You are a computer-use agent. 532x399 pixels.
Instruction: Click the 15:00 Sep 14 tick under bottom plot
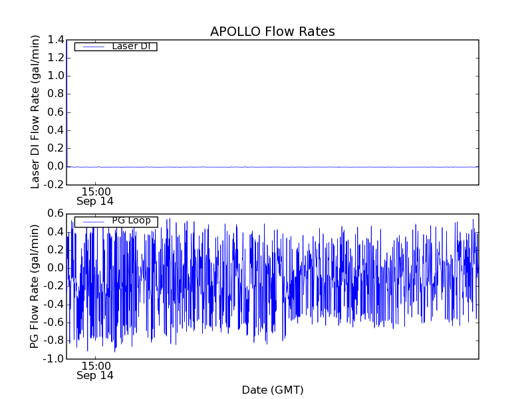tap(95, 370)
